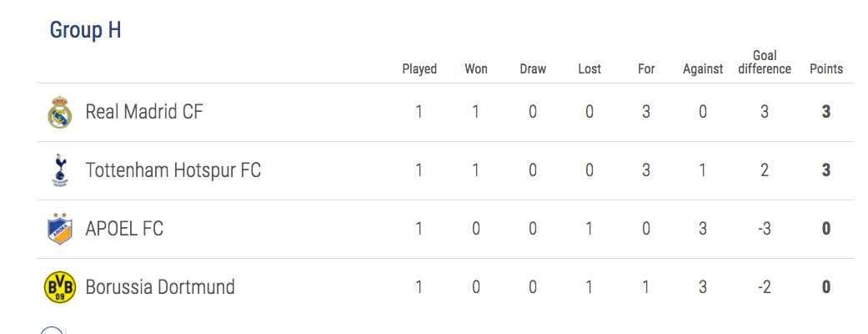
Task: Click the Goal difference column header
Action: point(765,62)
